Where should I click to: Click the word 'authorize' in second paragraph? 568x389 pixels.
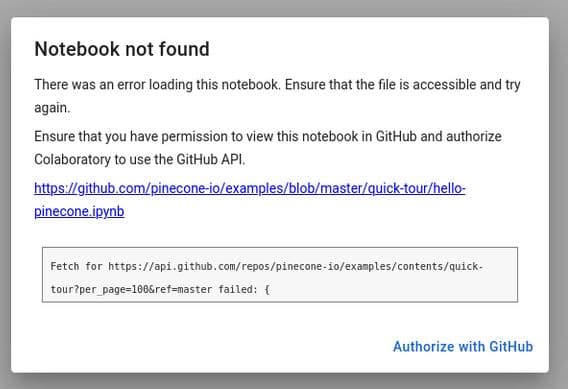474,137
